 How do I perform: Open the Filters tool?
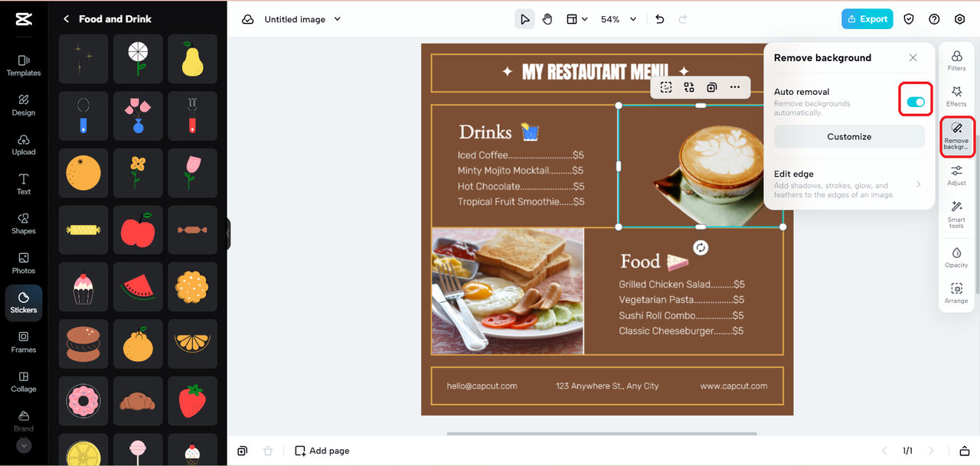[x=956, y=60]
